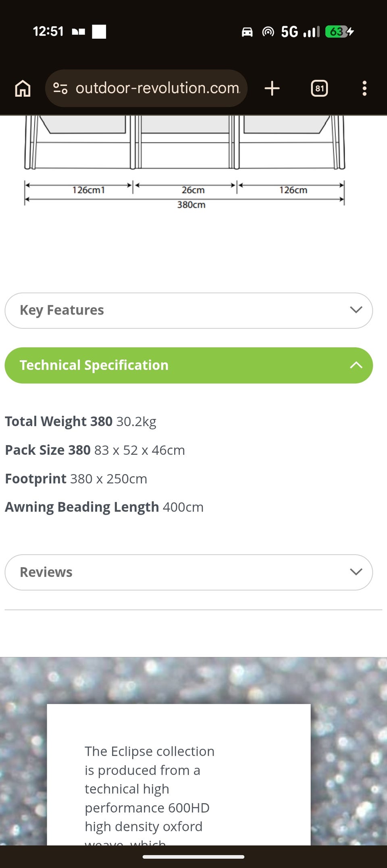Open a new tab with plus icon

coord(272,88)
